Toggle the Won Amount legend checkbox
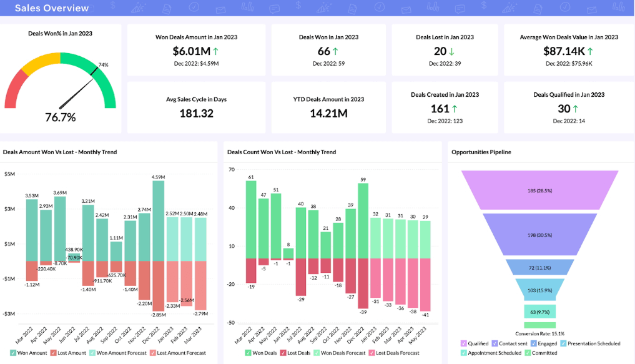The width and height of the screenshot is (635, 364). click(x=12, y=353)
